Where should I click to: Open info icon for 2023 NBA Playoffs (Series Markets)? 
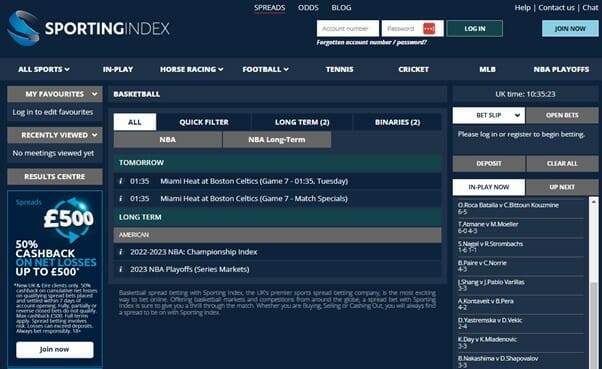click(121, 269)
